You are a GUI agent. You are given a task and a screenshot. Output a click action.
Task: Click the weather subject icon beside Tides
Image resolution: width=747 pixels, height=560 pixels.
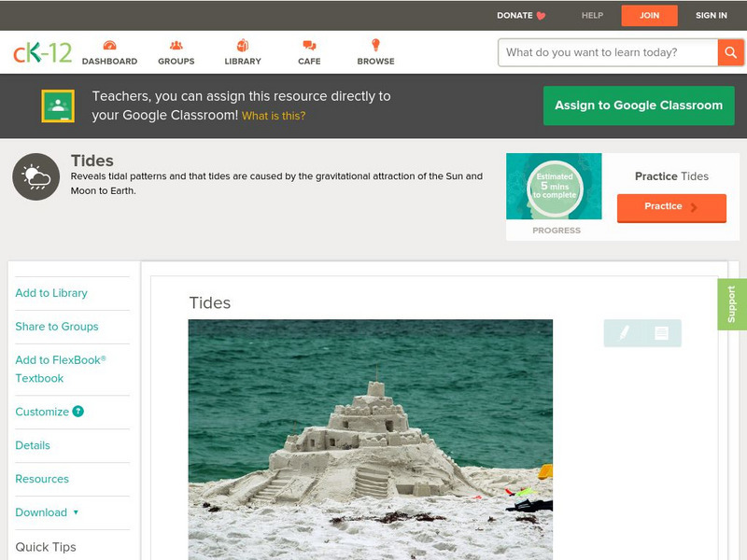pyautogui.click(x=36, y=176)
